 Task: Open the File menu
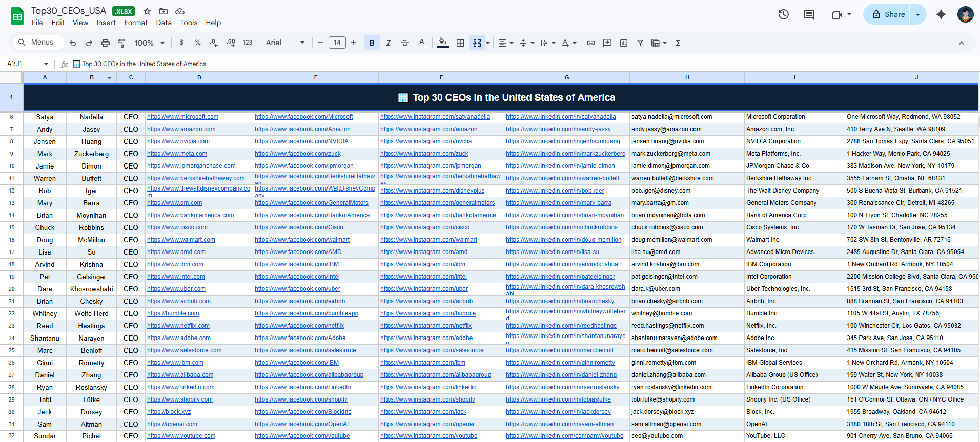(37, 23)
